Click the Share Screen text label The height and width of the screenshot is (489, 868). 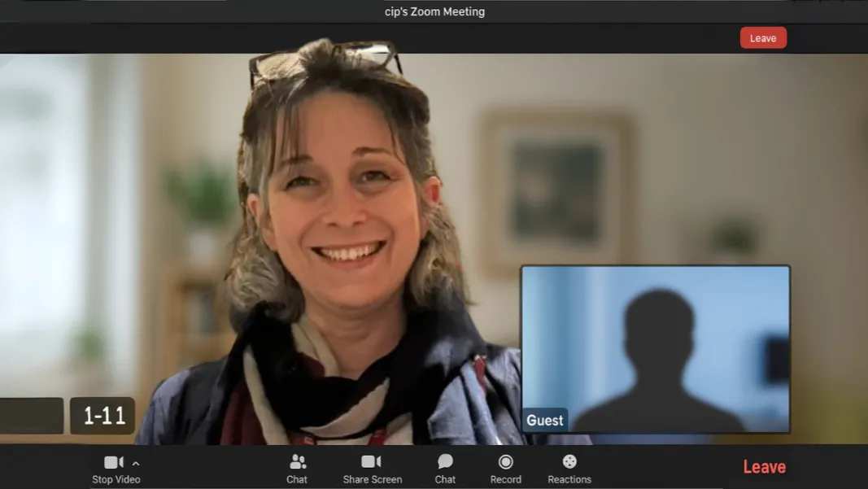point(372,480)
